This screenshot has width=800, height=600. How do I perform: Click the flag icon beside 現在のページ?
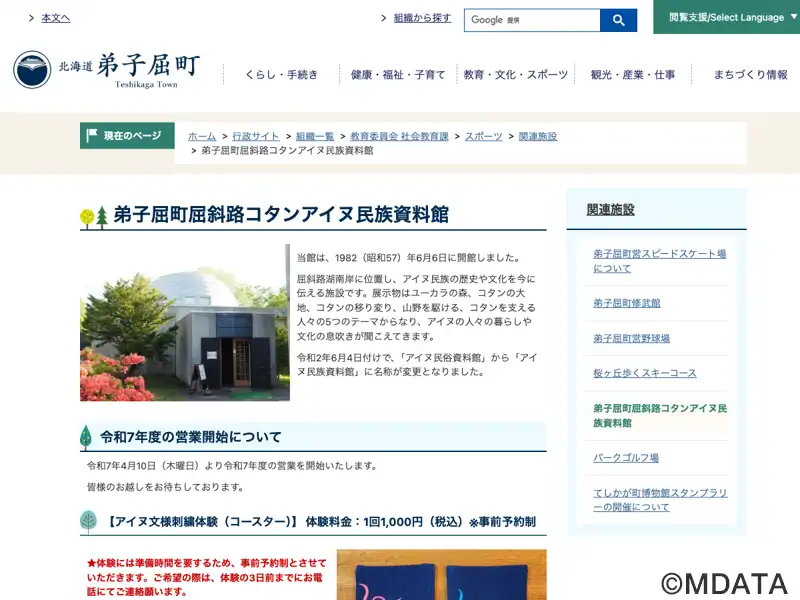coord(92,135)
